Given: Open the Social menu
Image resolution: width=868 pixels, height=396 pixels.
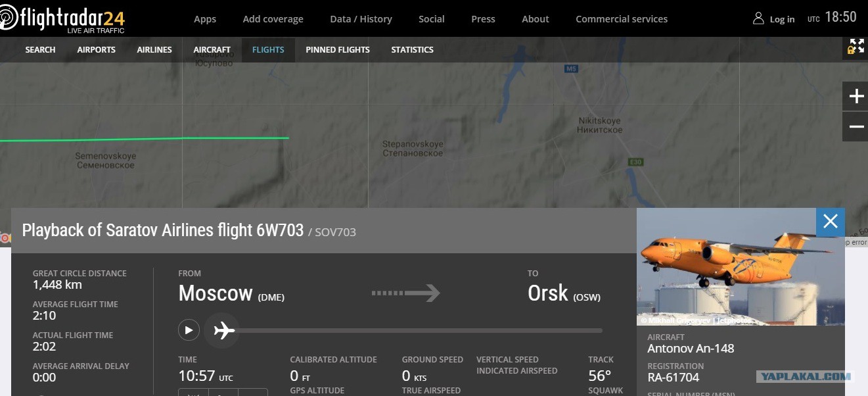Looking at the screenshot, I should pyautogui.click(x=432, y=19).
